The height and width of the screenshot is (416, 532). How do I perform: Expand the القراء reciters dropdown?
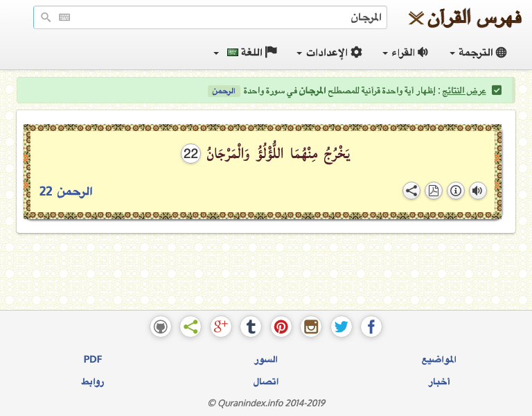click(x=405, y=53)
